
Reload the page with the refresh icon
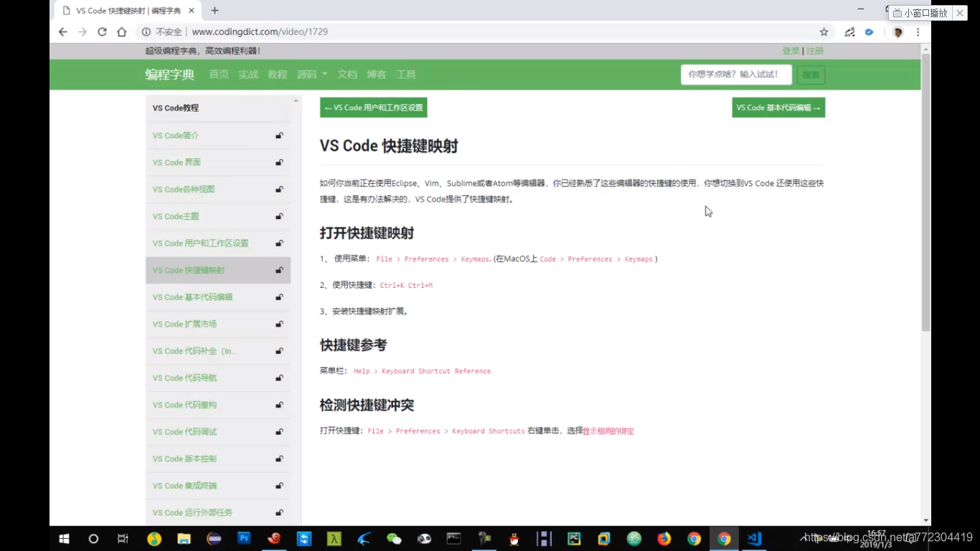102,32
